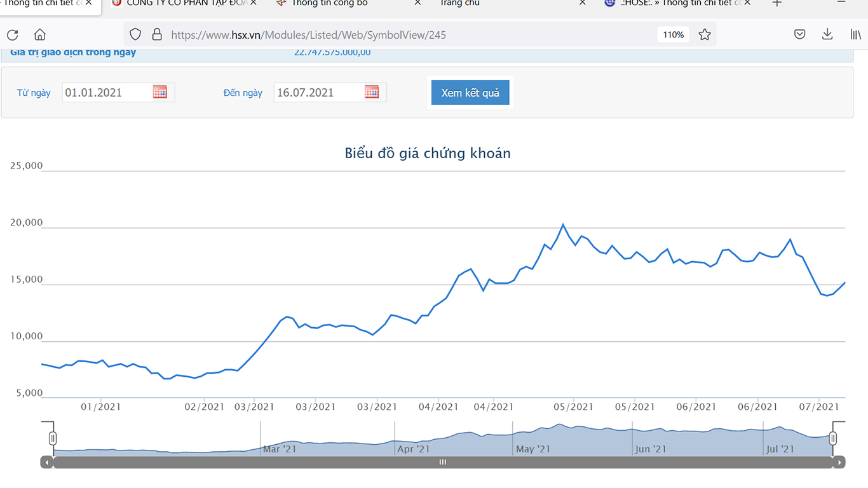Reload the page with the refresh icon
The width and height of the screenshot is (868, 488).
[13, 35]
